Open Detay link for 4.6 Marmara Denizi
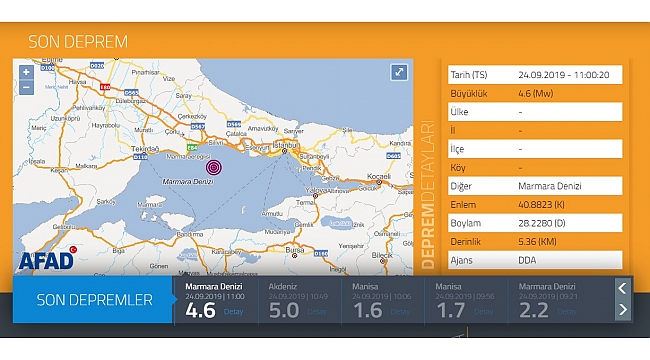This screenshot has width=650, height=360. 233,311
